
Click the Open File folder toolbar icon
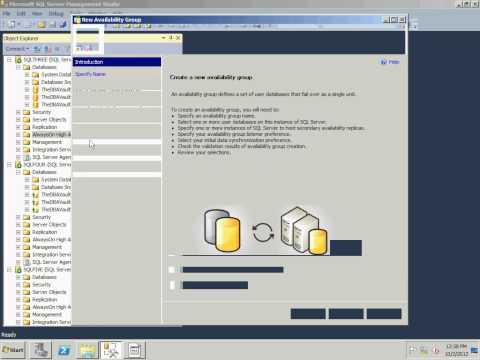click(42, 24)
